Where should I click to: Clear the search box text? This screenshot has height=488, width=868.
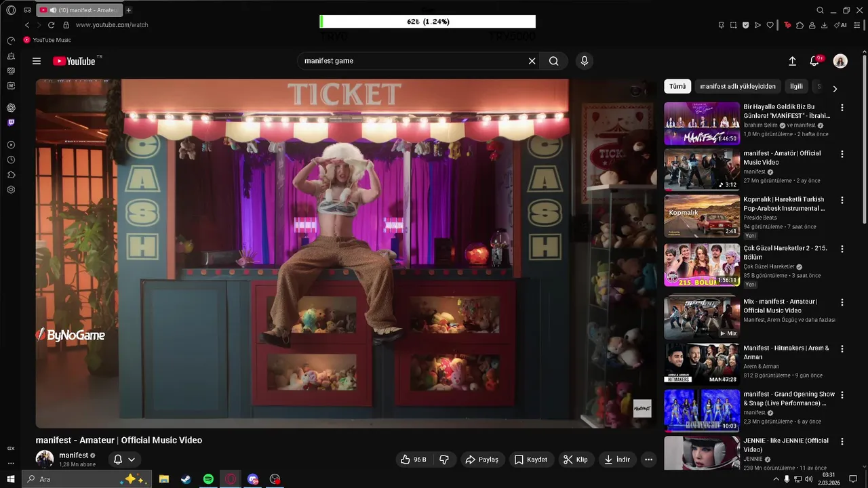532,61
